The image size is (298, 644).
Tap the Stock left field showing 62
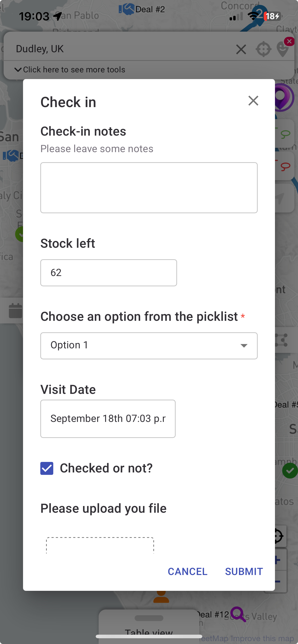108,272
